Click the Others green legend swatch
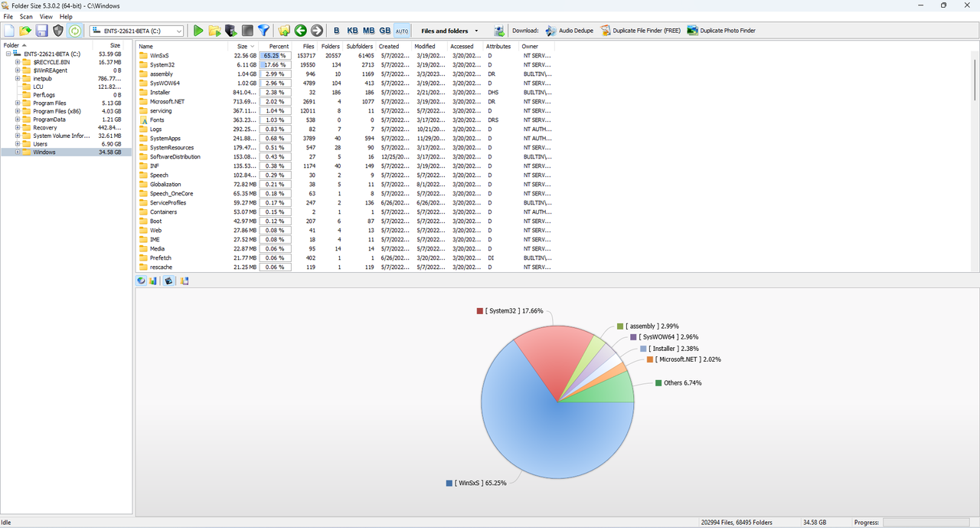This screenshot has width=980, height=528. [x=658, y=382]
